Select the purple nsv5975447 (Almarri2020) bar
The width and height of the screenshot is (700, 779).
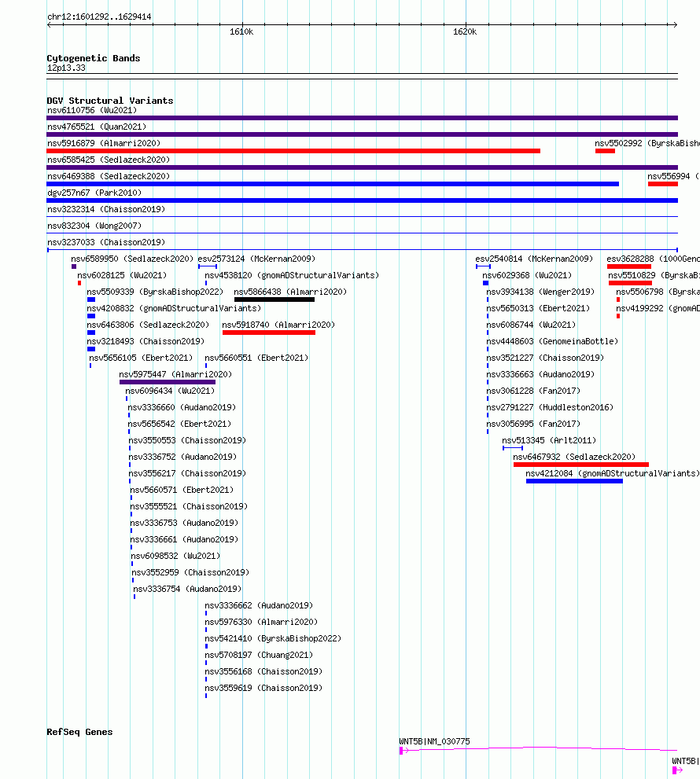168,382
